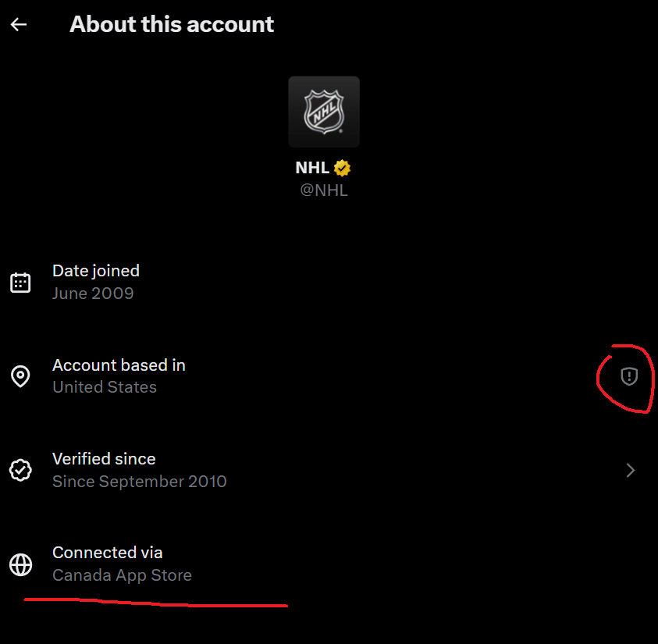Click the 'Date joined' label
Screen dimensions: 658x644
click(96, 271)
